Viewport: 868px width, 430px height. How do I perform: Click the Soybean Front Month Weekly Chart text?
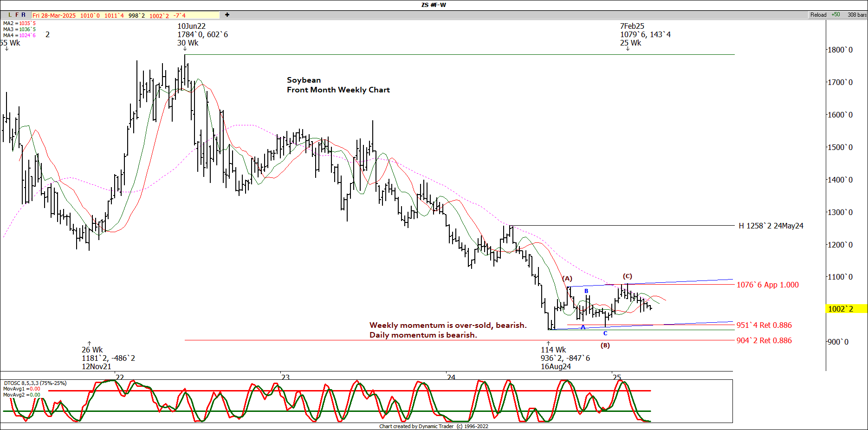pyautogui.click(x=338, y=85)
